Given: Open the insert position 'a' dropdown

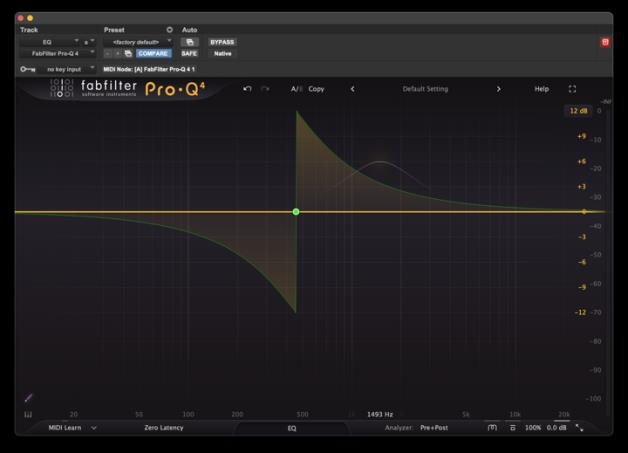Looking at the screenshot, I should point(89,42).
